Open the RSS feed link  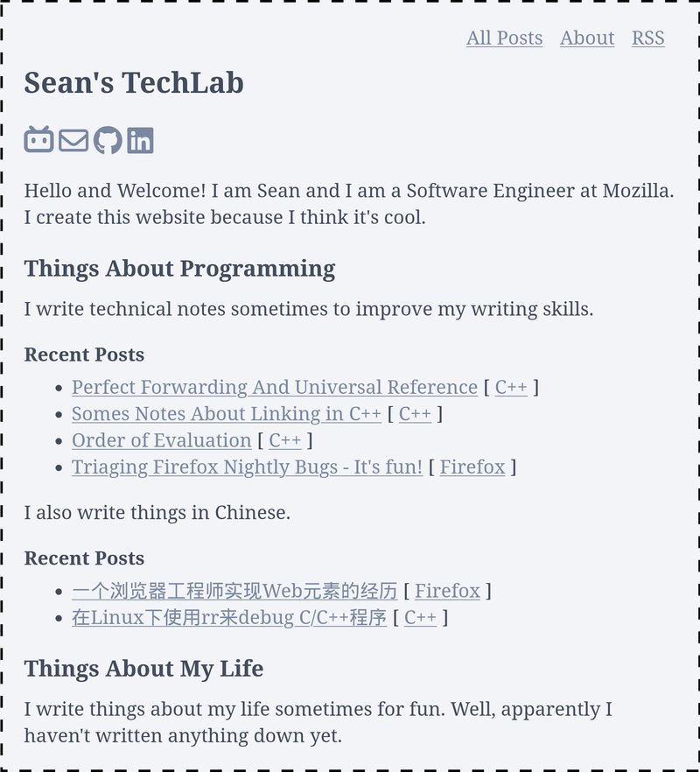tap(648, 38)
